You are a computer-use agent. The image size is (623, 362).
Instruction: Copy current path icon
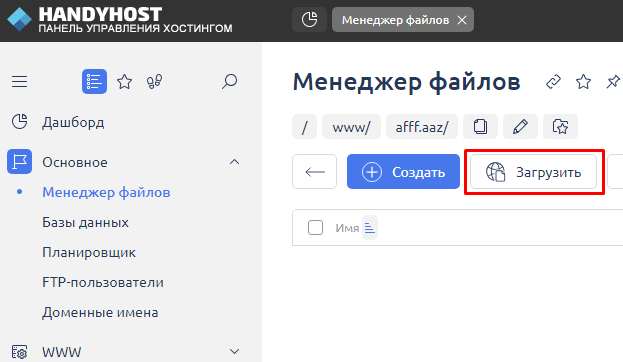pos(480,127)
